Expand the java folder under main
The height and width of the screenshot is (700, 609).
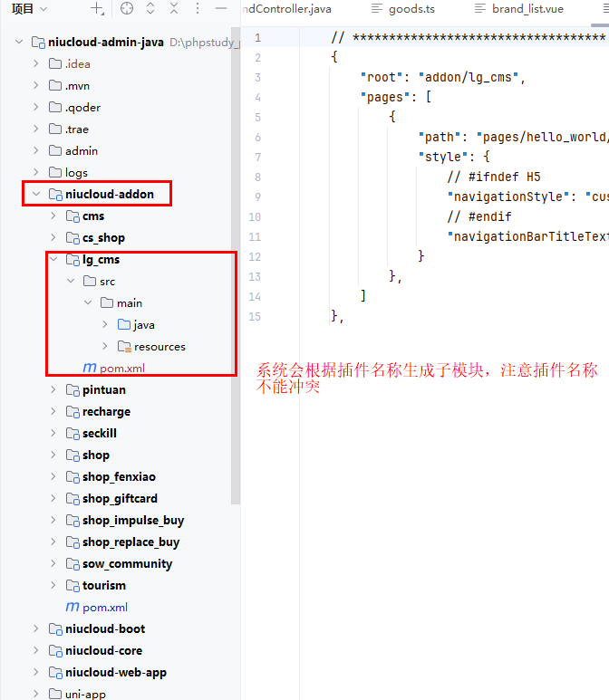pyautogui.click(x=105, y=325)
